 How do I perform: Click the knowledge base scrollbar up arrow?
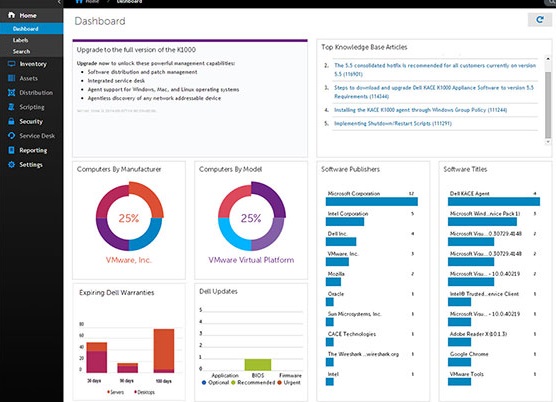pos(548,58)
